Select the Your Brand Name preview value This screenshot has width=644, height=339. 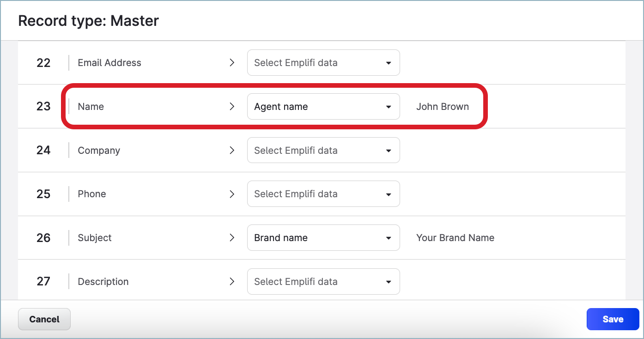coord(455,237)
